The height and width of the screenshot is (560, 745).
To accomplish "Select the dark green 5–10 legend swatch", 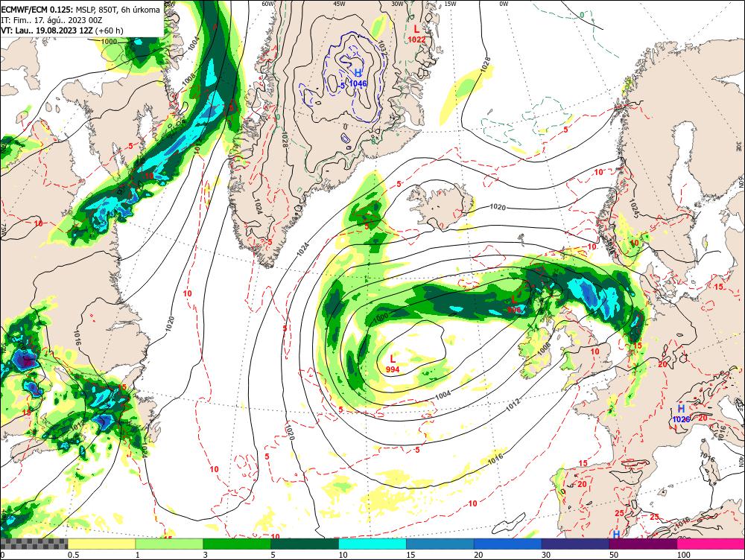I will pos(305,544).
